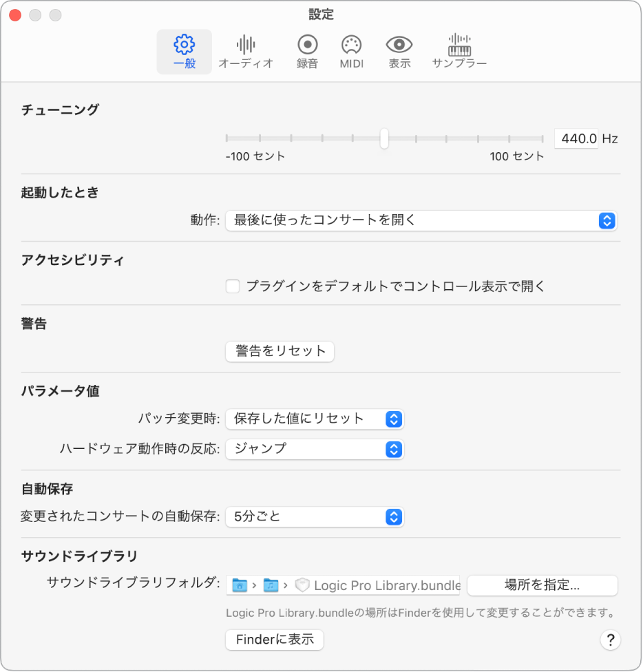
Task: Open the サンプラー settings pane
Action: pyautogui.click(x=458, y=50)
